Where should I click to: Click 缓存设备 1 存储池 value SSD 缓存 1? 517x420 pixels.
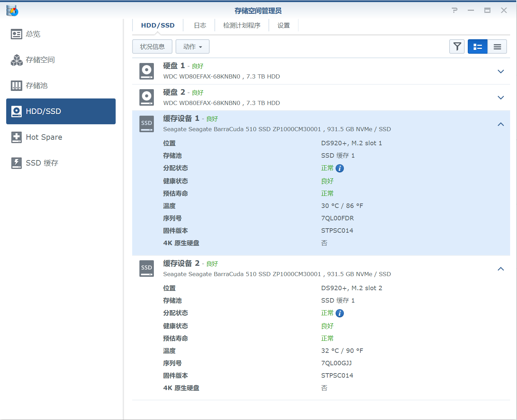point(338,156)
